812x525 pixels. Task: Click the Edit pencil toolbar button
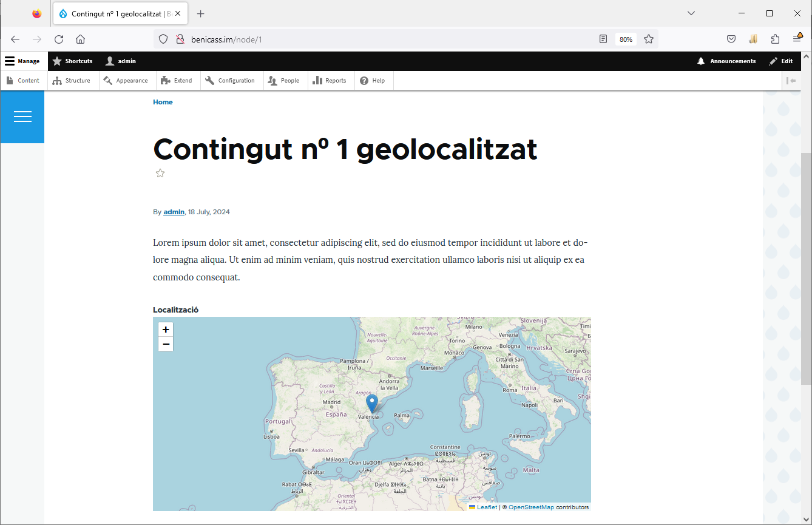click(x=781, y=61)
